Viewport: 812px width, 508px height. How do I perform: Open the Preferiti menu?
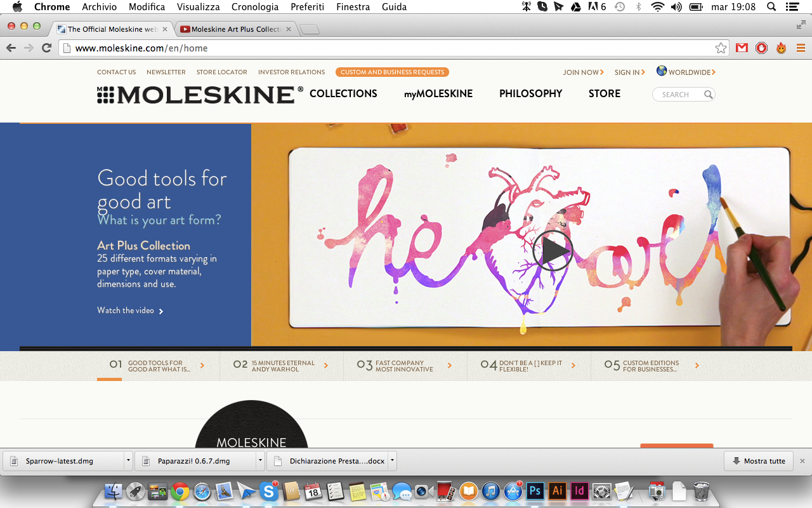pyautogui.click(x=307, y=7)
